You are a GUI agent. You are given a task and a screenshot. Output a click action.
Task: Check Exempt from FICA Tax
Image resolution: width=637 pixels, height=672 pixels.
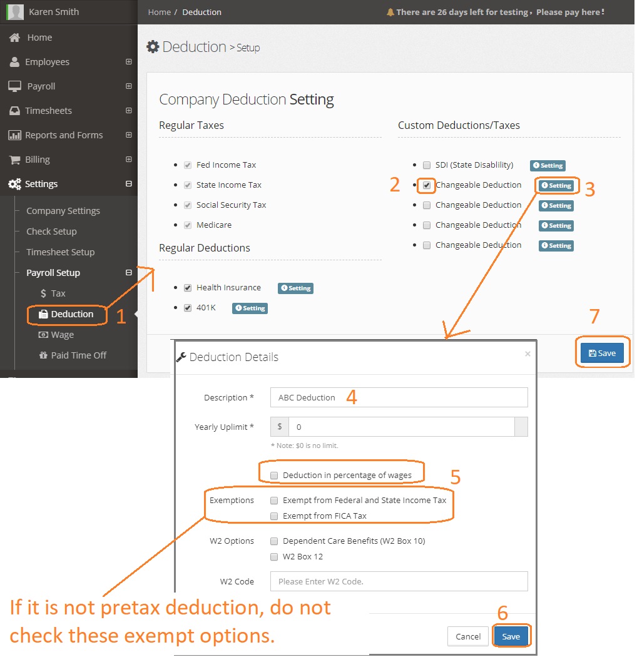(274, 516)
